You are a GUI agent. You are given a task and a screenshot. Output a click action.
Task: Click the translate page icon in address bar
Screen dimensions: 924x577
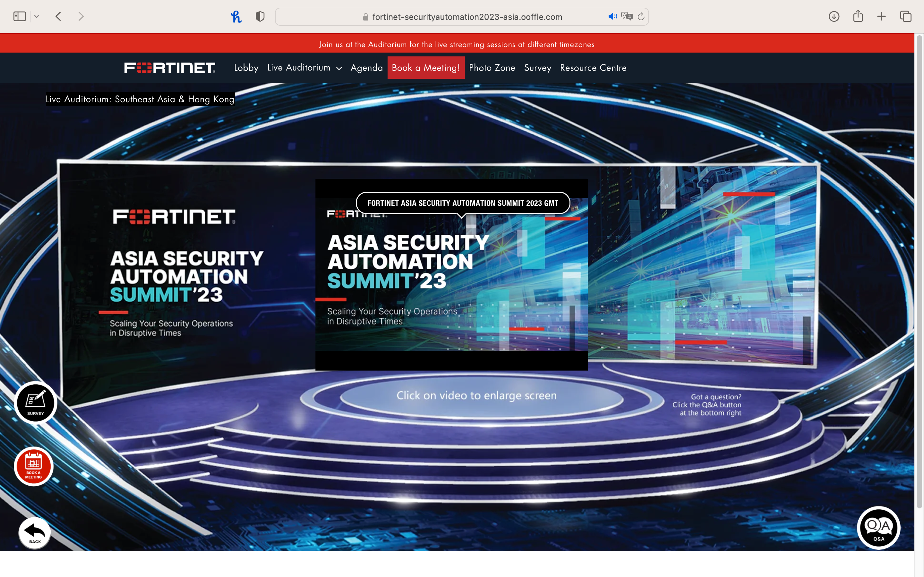627,16
